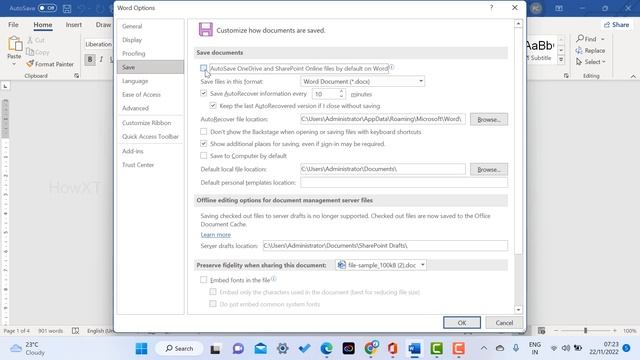Viewport: 640px width, 360px height.
Task: Open the Select tool in Editing group
Action: click(590, 62)
